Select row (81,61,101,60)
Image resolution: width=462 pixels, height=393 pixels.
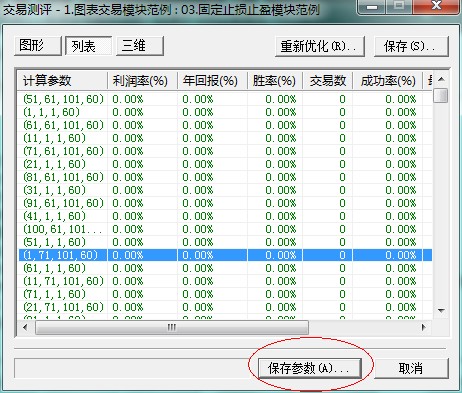pos(225,177)
